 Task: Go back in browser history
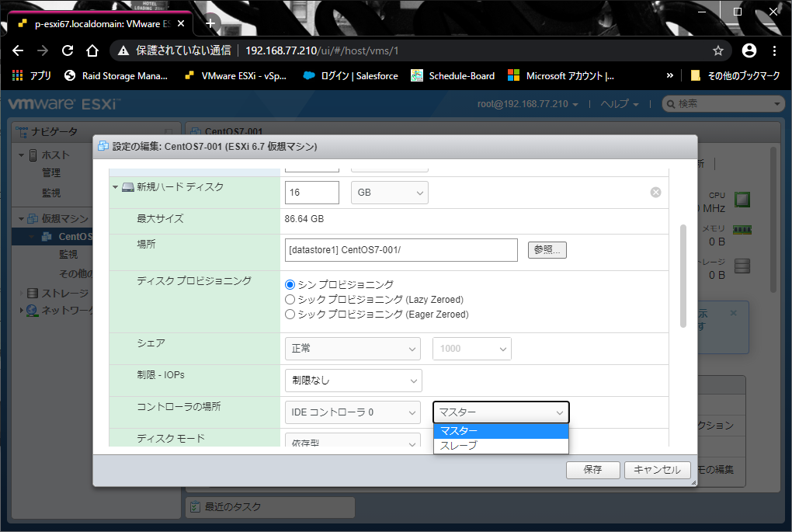point(18,50)
